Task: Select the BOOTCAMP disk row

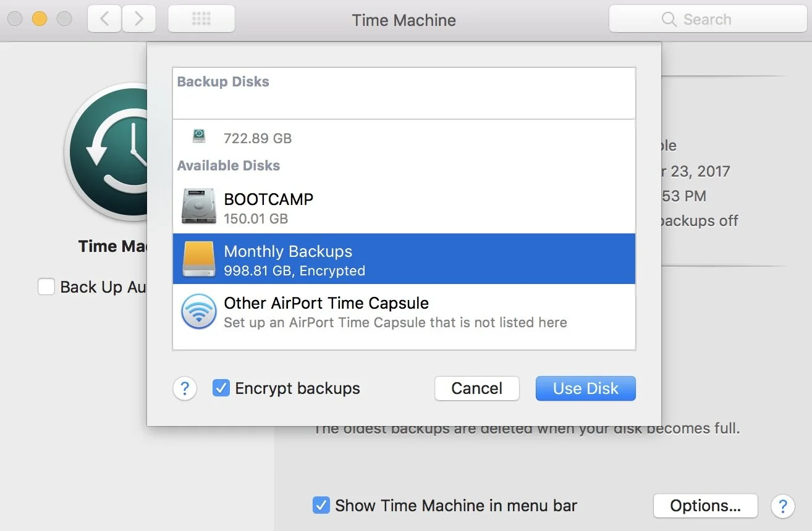Action: [x=404, y=207]
